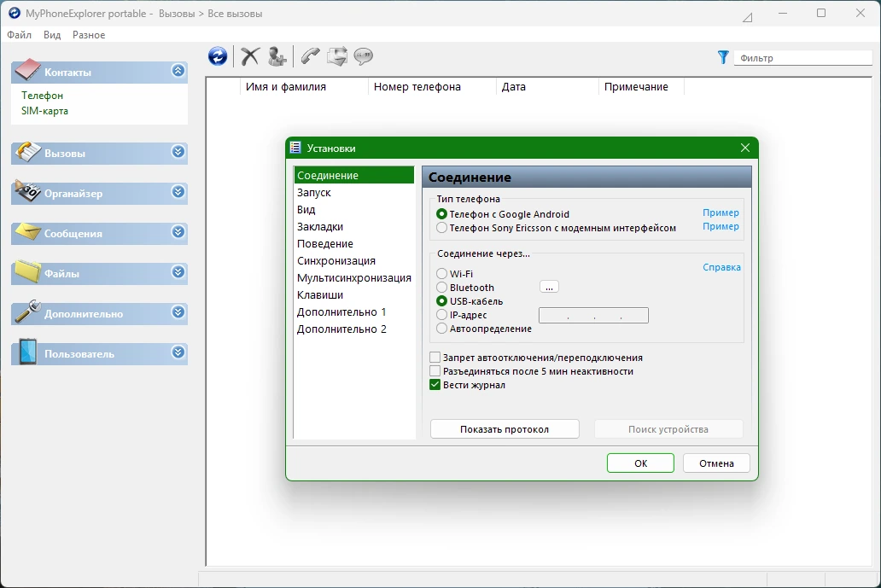Screen dimensions: 881x588
Task: Select Синхронизация settings category
Action: [354, 260]
